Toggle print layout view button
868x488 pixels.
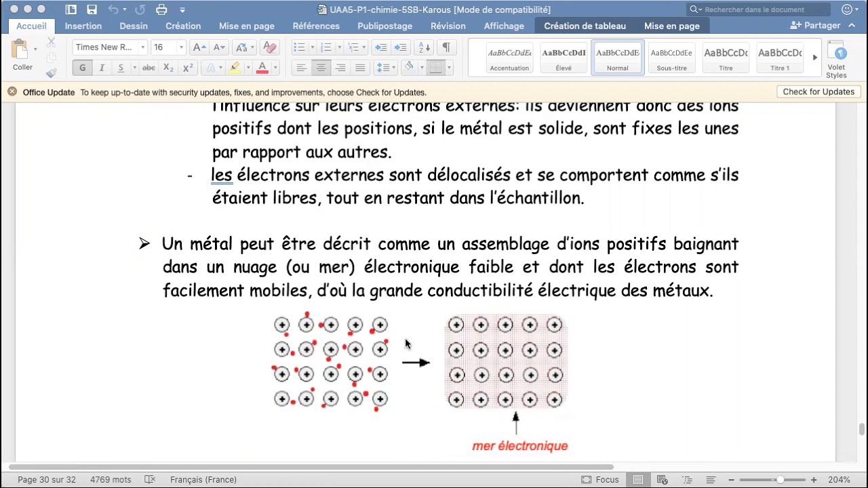click(638, 480)
